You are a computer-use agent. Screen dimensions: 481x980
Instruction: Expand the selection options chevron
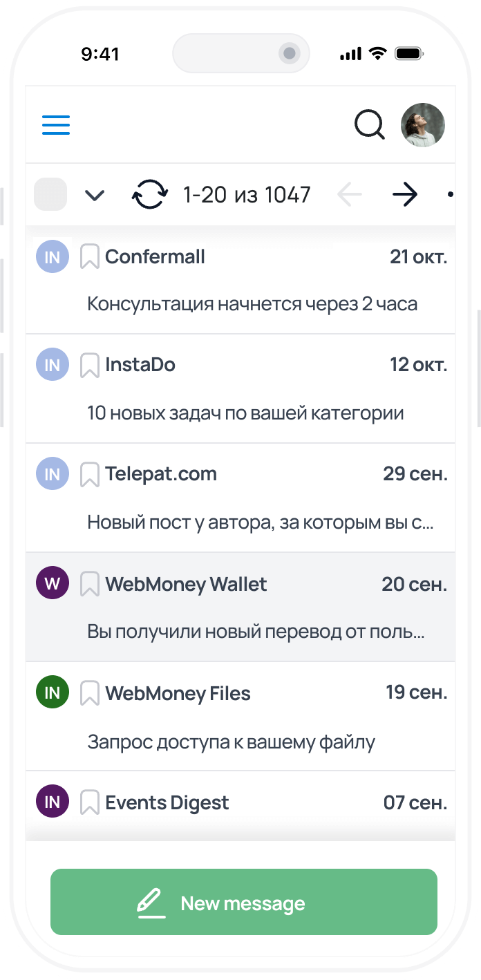coord(94,196)
